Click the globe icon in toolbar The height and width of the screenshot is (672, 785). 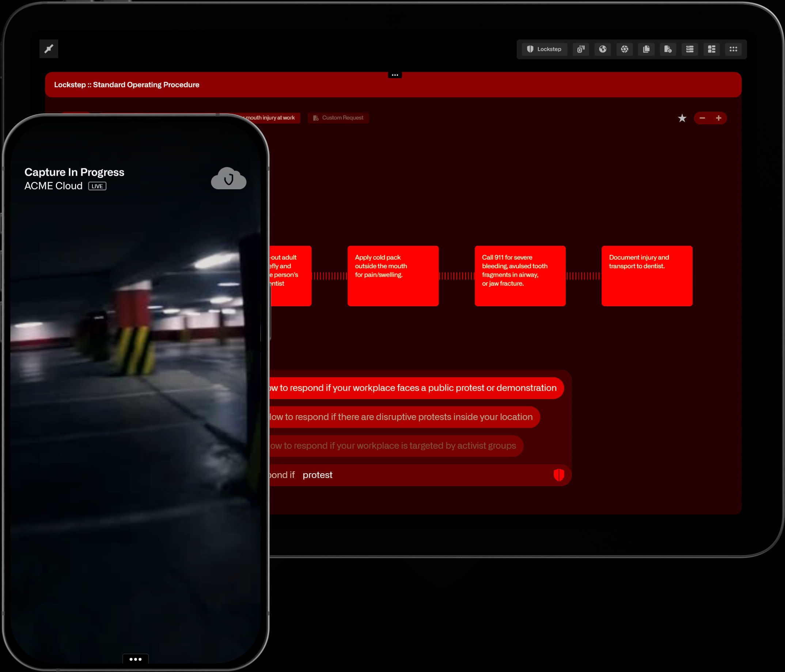click(603, 49)
